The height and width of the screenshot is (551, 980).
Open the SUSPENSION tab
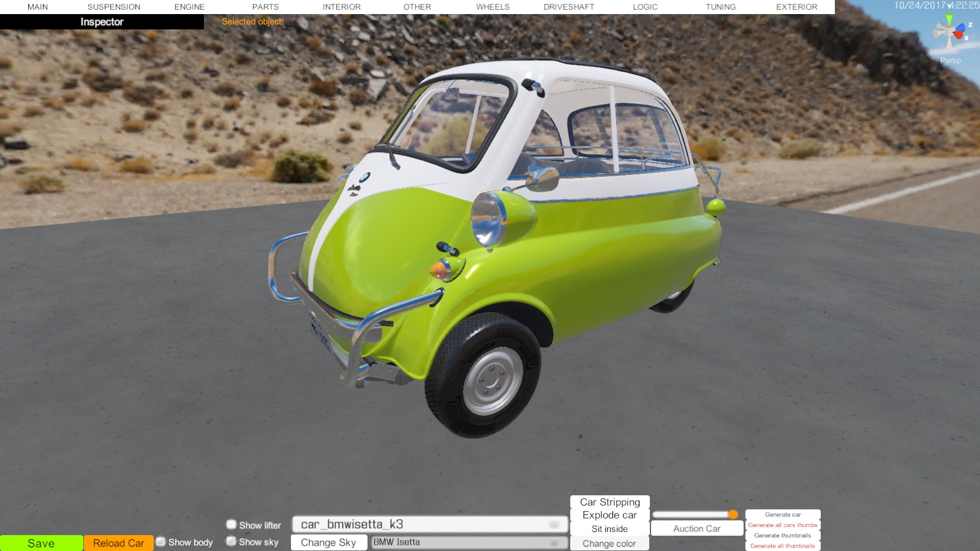(x=114, y=7)
